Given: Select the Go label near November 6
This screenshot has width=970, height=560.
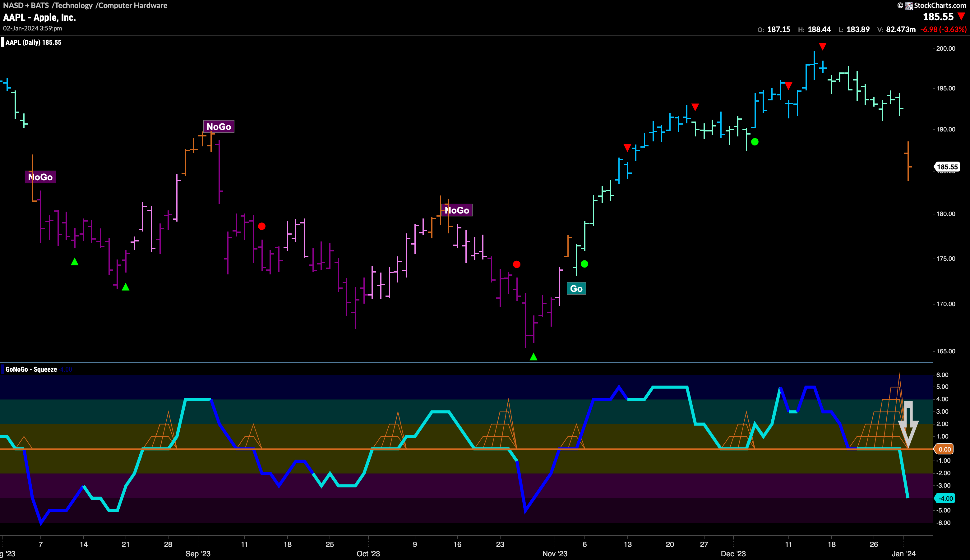Looking at the screenshot, I should click(576, 288).
